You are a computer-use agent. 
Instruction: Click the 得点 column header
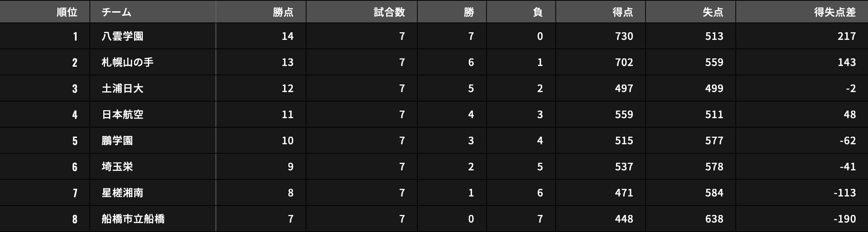coord(622,12)
